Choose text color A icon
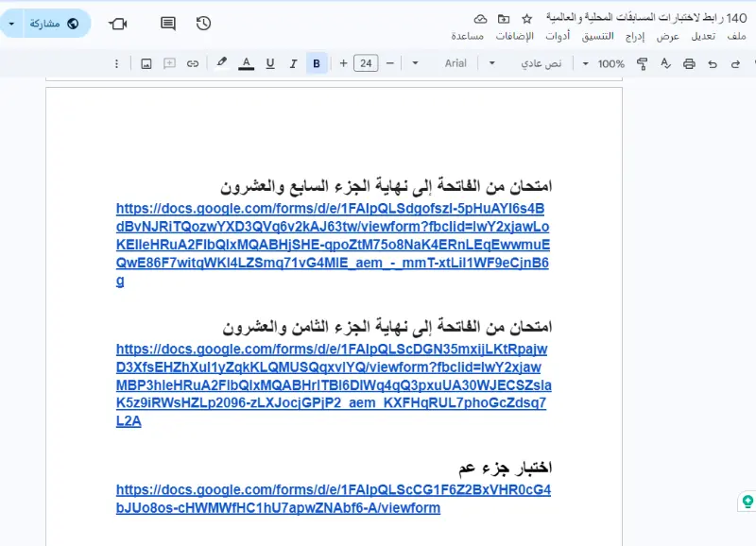 point(246,63)
